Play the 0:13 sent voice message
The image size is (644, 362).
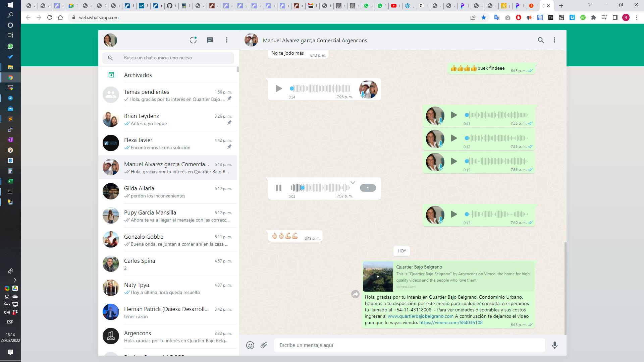coord(454,214)
